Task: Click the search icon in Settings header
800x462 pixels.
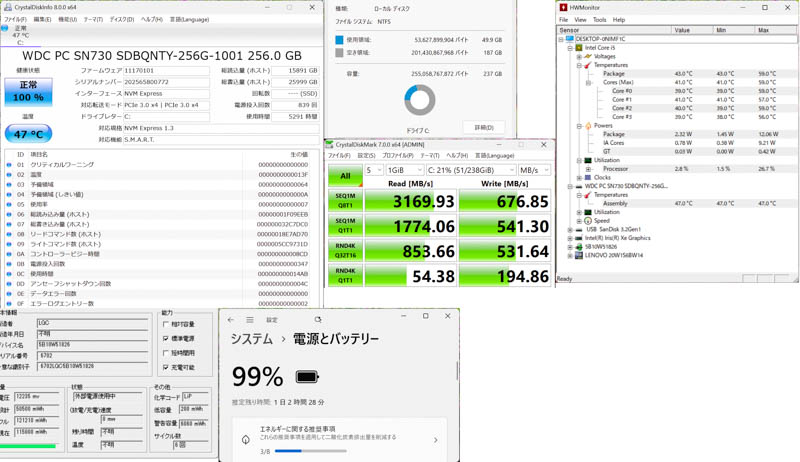Action: point(318,320)
